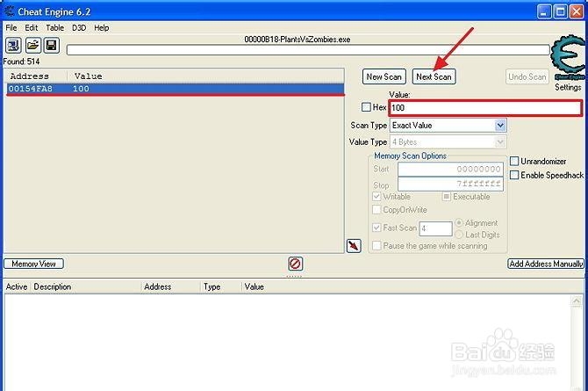Select the Alignment radio button

tap(459, 222)
